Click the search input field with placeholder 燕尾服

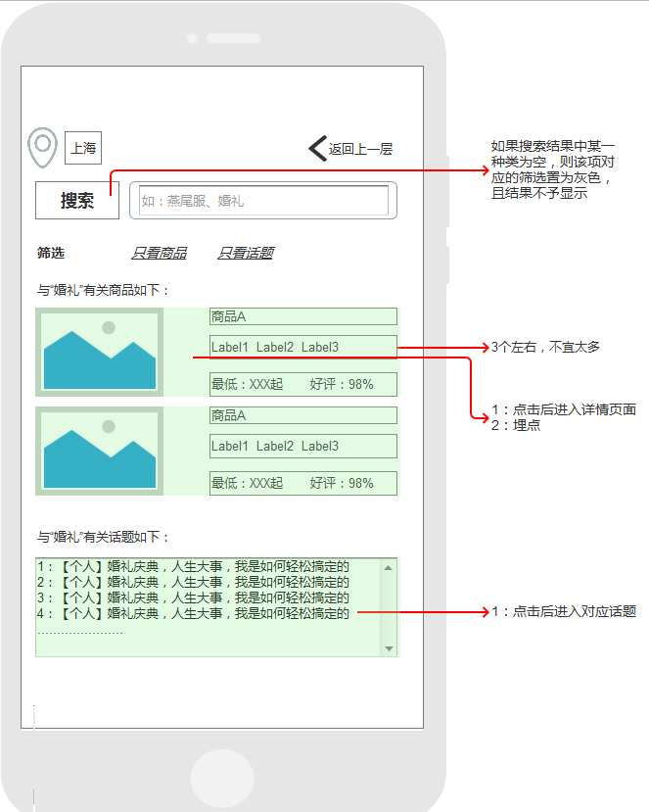tap(263, 201)
